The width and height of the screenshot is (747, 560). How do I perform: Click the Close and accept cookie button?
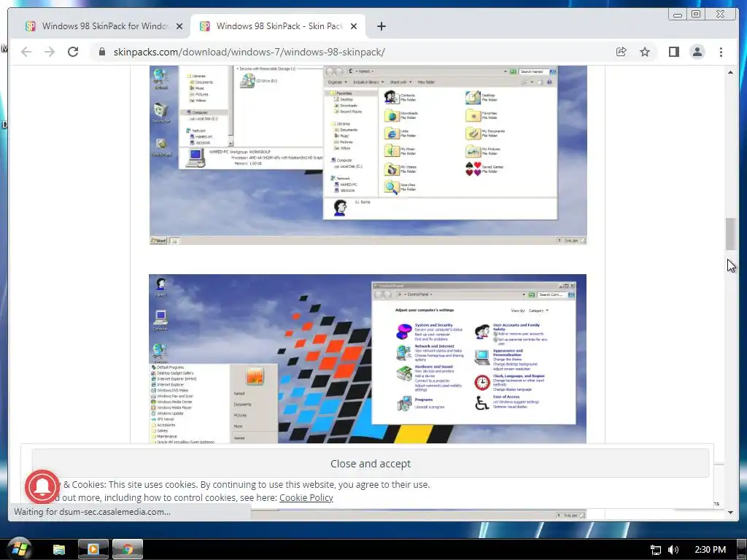(x=370, y=463)
